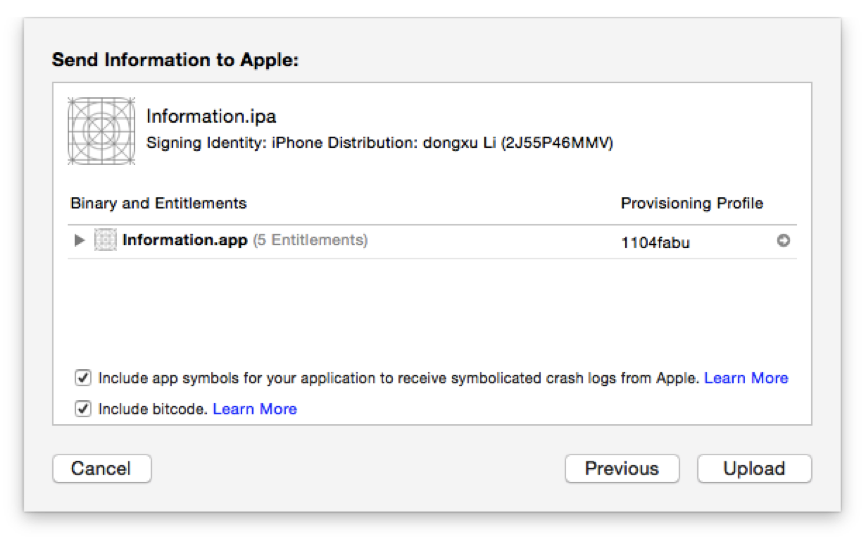This screenshot has width=865, height=542.
Task: Go back with the Previous button
Action: pyautogui.click(x=621, y=468)
